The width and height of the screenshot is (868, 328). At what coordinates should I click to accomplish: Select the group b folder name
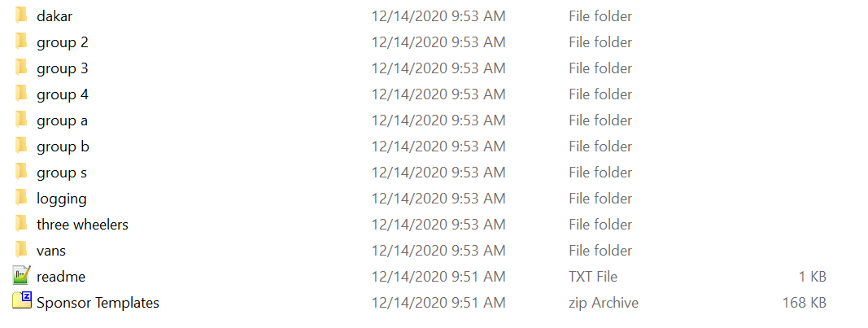pyautogui.click(x=63, y=147)
